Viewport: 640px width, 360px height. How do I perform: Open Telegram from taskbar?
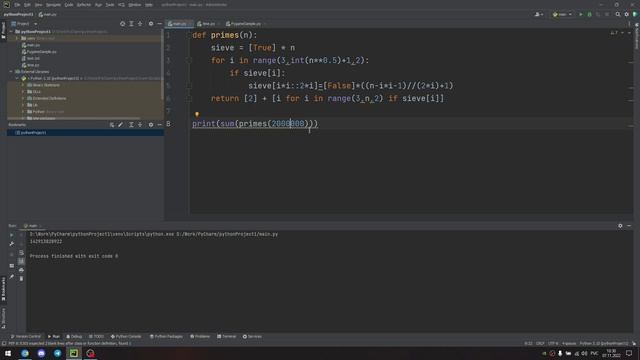pos(58,353)
